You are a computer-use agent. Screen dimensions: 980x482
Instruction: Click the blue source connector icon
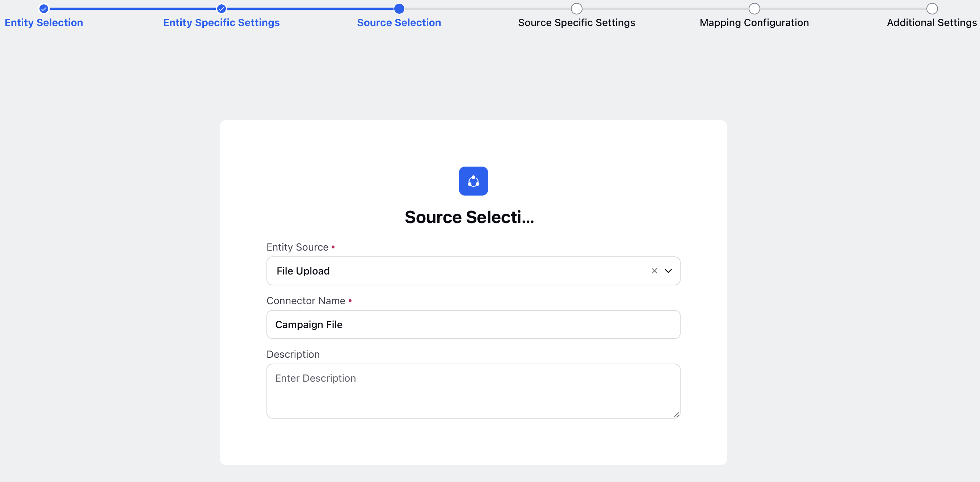[473, 181]
